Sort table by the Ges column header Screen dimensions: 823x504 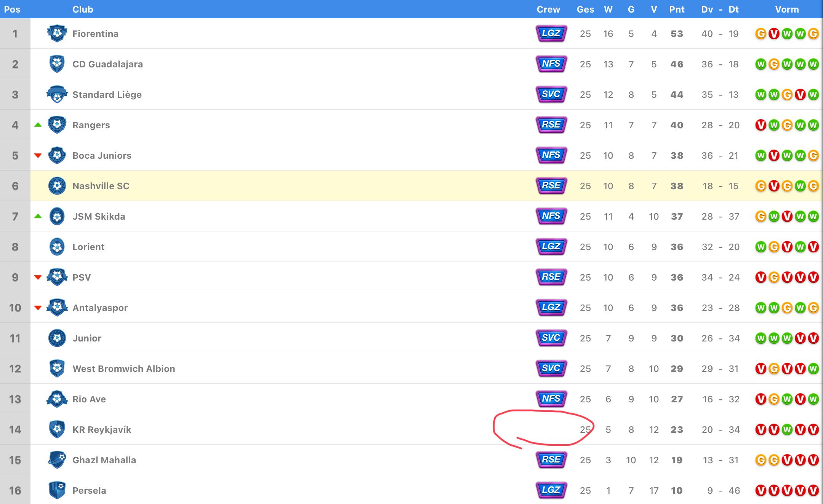pyautogui.click(x=585, y=10)
